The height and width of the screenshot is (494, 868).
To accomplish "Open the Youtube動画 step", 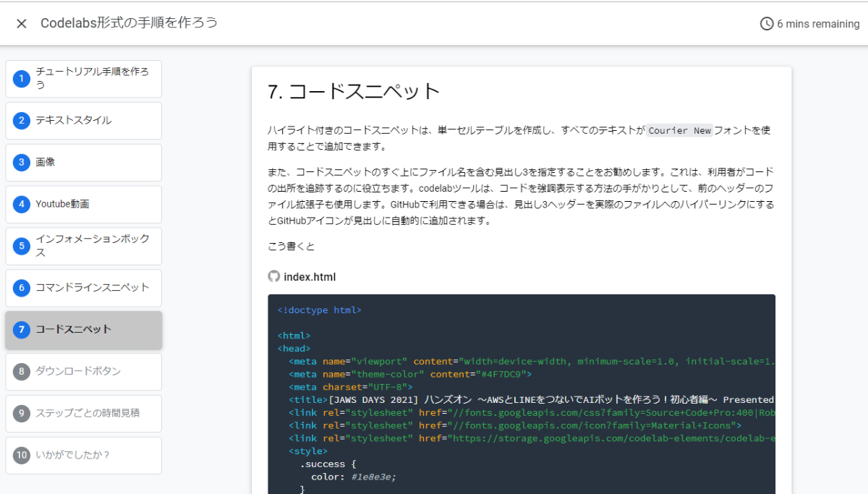I will point(84,205).
